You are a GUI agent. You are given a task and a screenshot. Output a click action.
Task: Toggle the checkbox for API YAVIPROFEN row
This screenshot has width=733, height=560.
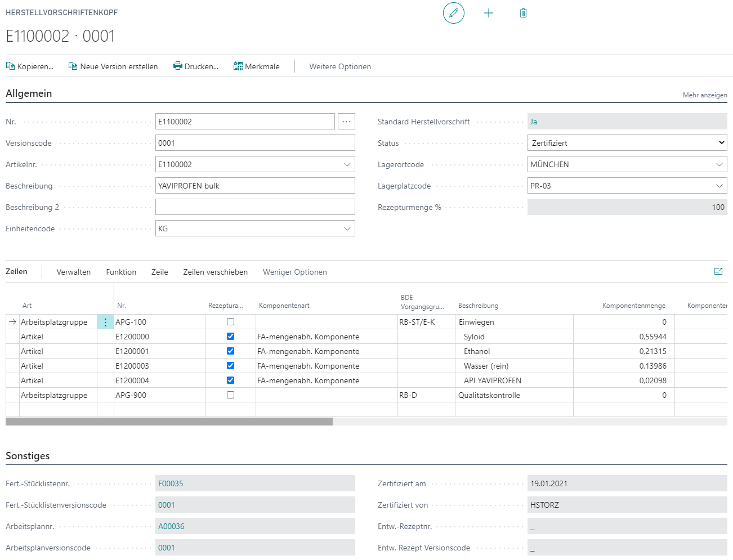(x=230, y=380)
